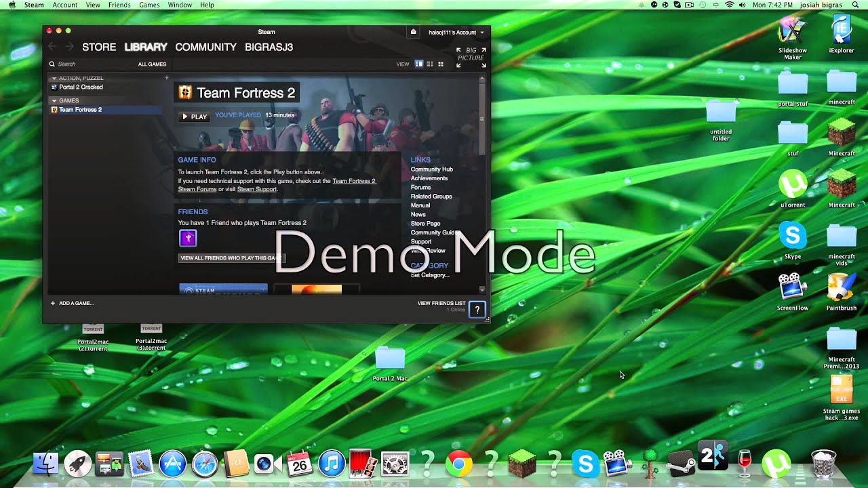Click ADD A GAME button

72,303
